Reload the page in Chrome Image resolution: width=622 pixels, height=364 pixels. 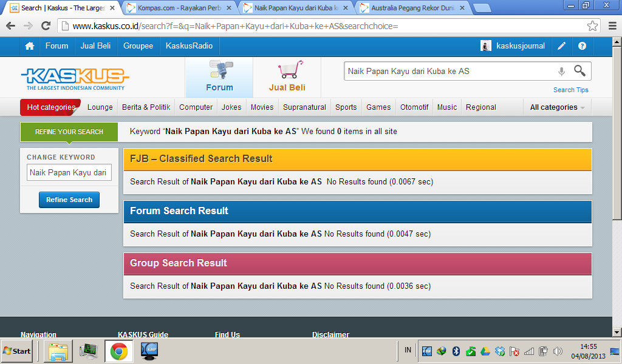coord(46,26)
